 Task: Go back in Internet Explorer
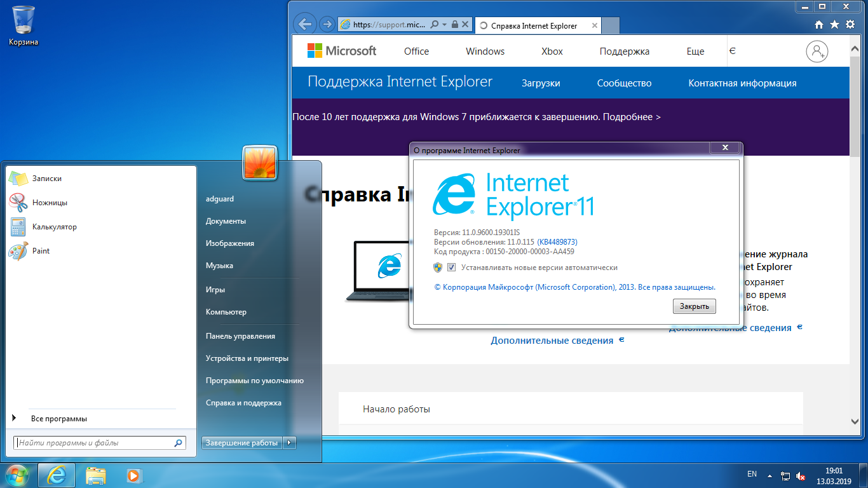[306, 25]
